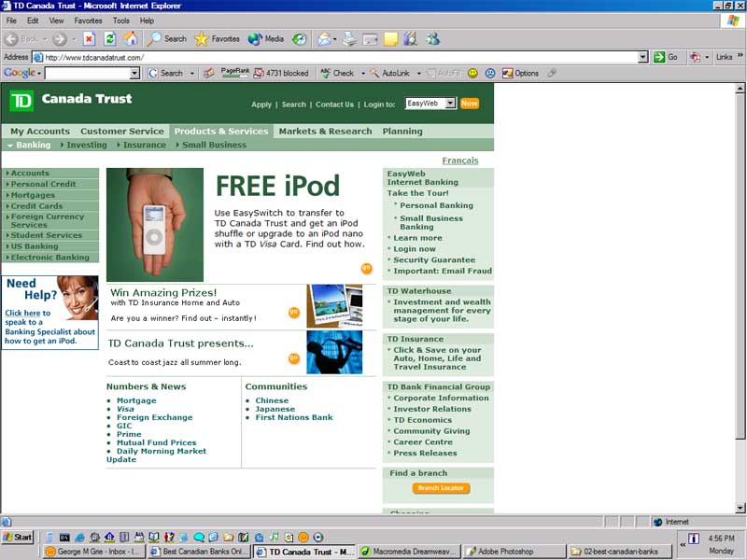747x560 pixels.
Task: Switch to the Markets & Research tab
Action: pos(325,132)
